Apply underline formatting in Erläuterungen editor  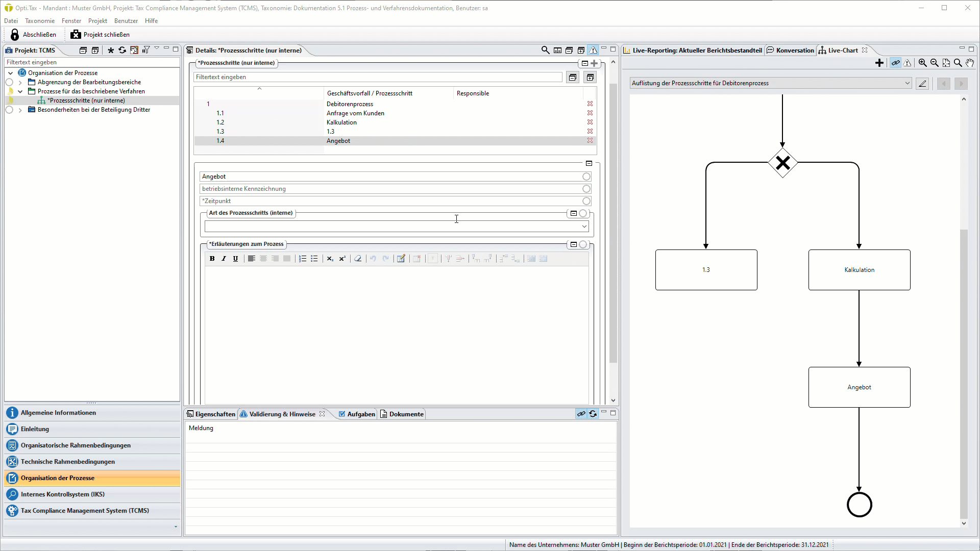235,259
